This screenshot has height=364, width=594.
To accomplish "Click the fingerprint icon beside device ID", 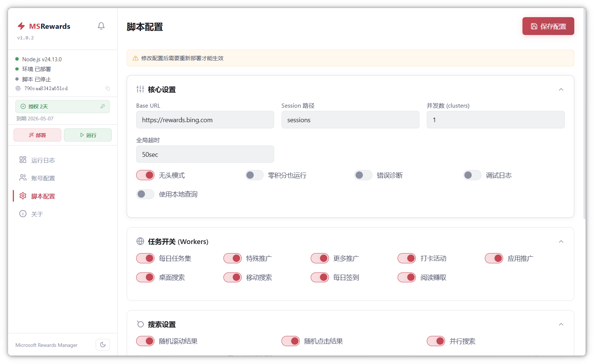I will [18, 88].
